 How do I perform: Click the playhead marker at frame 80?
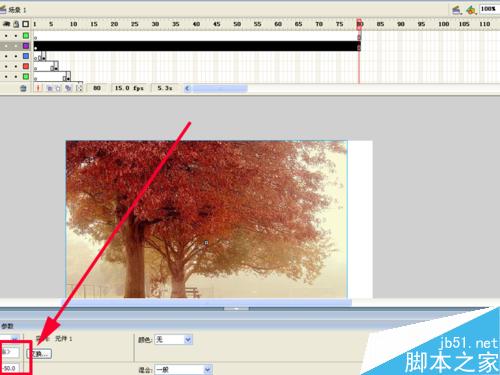pos(359,24)
